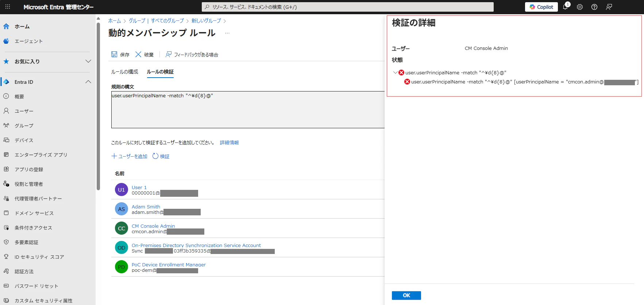Click the resource search box
Screen dimensions: 644x305
point(348,7)
